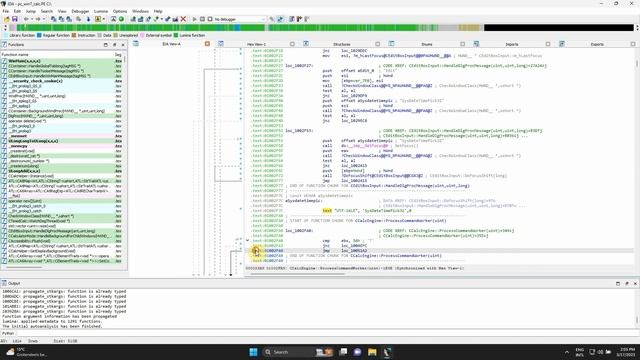Click the pause process toolbar button
The image size is (640, 360).
[202, 19]
